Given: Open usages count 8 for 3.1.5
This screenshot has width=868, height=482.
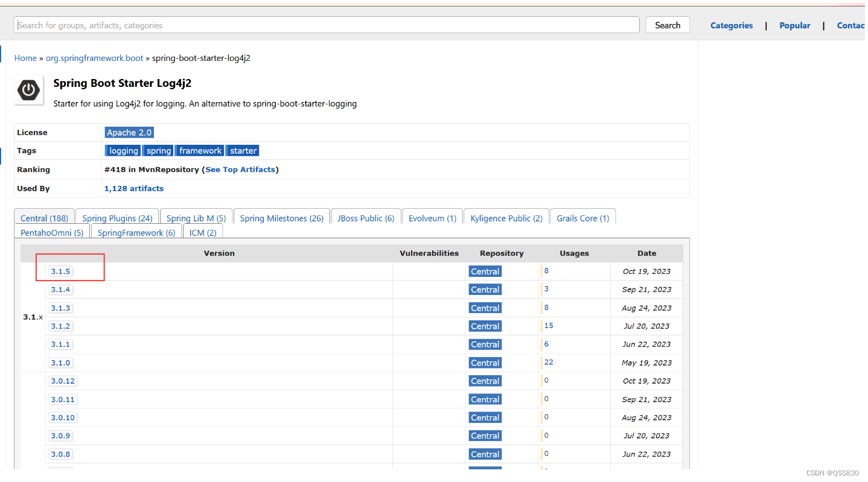Looking at the screenshot, I should pyautogui.click(x=546, y=271).
